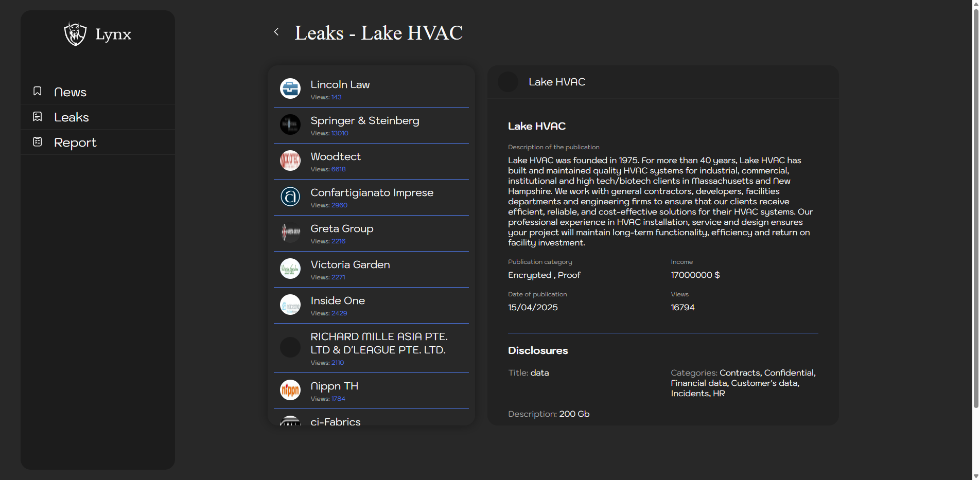
Task: Click the Confartigianato Imprese logo icon
Action: click(290, 197)
